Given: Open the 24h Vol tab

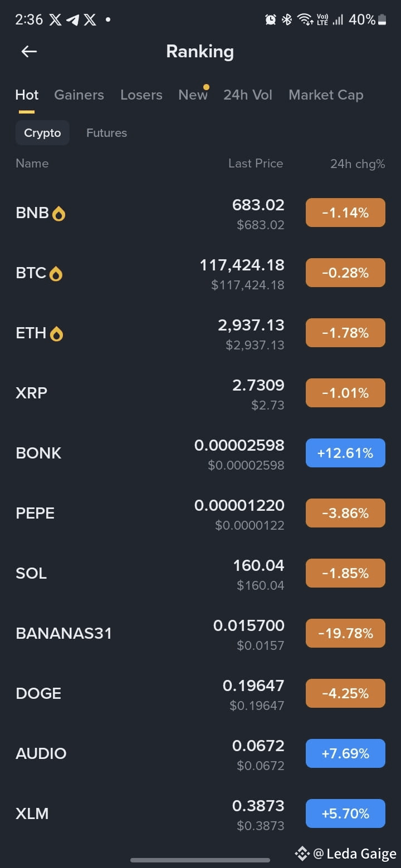Looking at the screenshot, I should coord(248,95).
